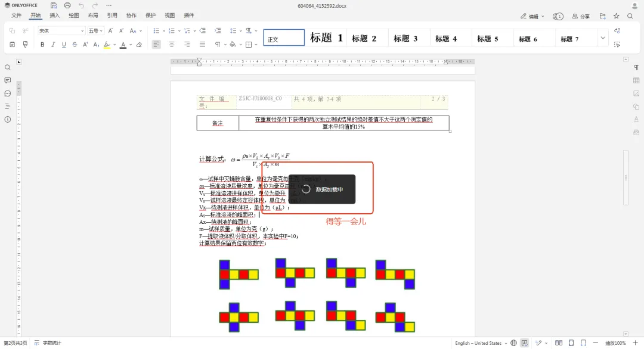Redo the last action
Screen dimensions: 644x349
(95, 5)
